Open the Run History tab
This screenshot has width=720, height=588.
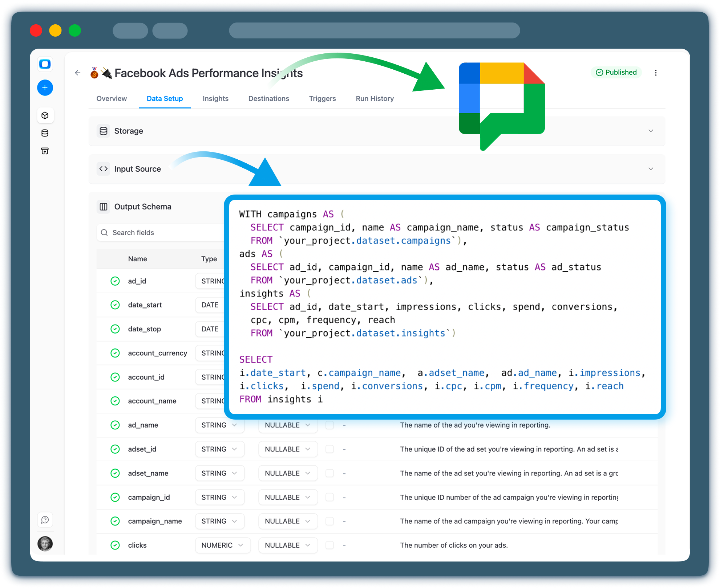374,98
